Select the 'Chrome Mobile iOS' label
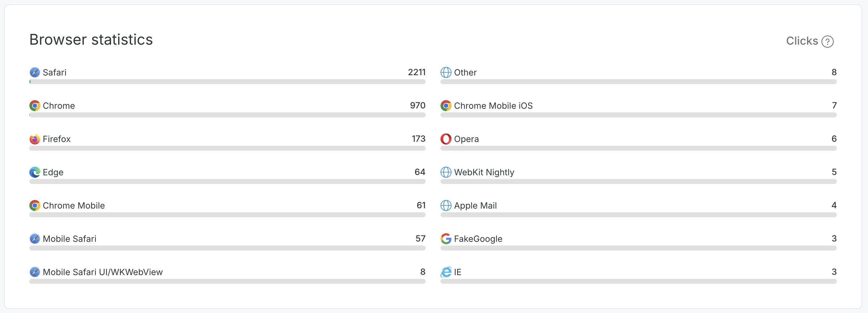This screenshot has height=313, width=868. (x=493, y=106)
